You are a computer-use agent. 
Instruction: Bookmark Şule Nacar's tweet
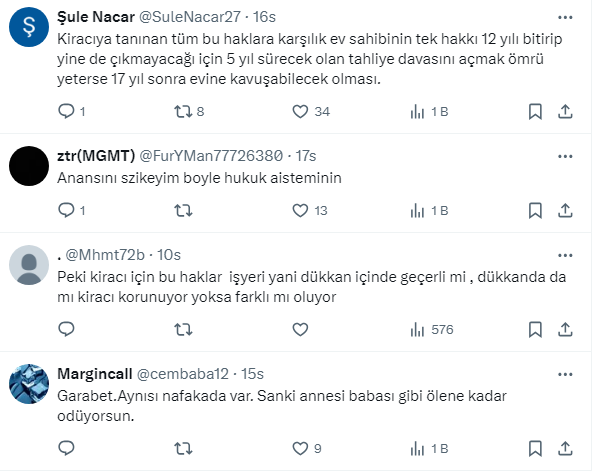(x=534, y=111)
